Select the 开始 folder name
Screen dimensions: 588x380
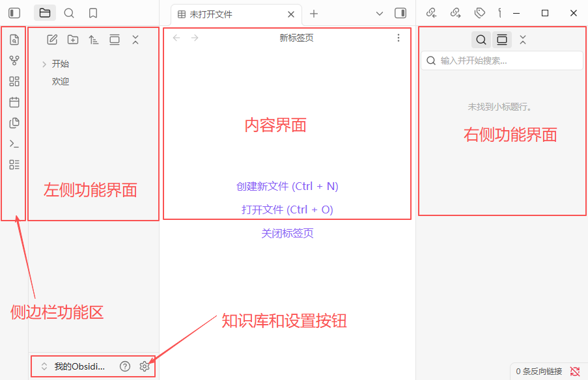61,64
